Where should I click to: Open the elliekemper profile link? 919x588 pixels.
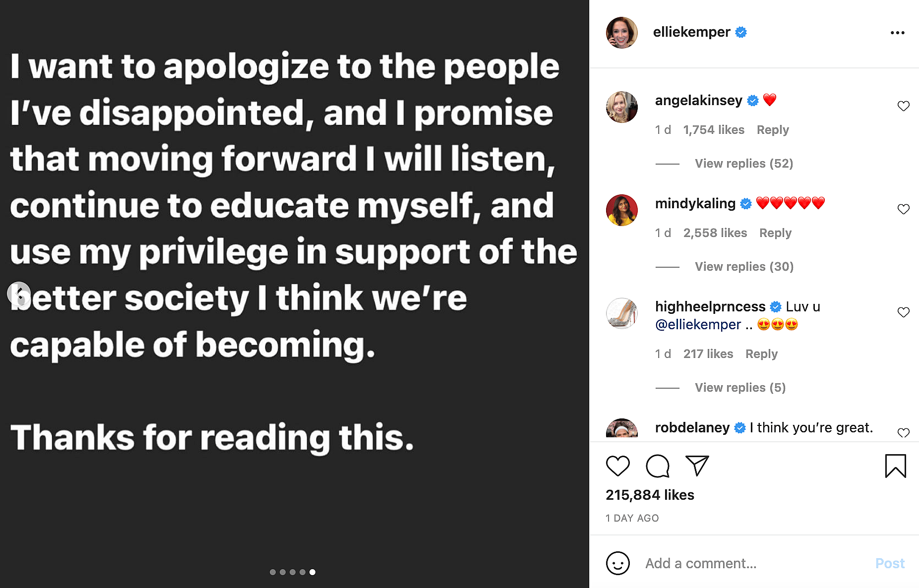(691, 32)
